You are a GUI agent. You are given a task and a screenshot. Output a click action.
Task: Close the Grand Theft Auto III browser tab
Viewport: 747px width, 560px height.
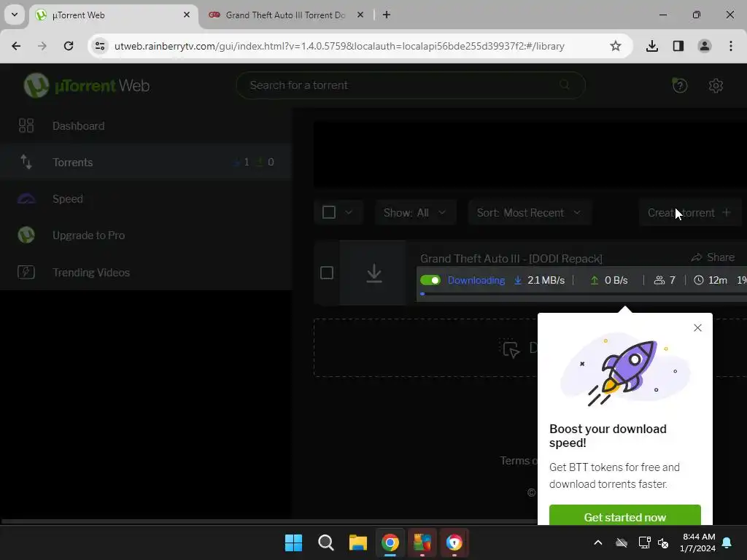[360, 15]
